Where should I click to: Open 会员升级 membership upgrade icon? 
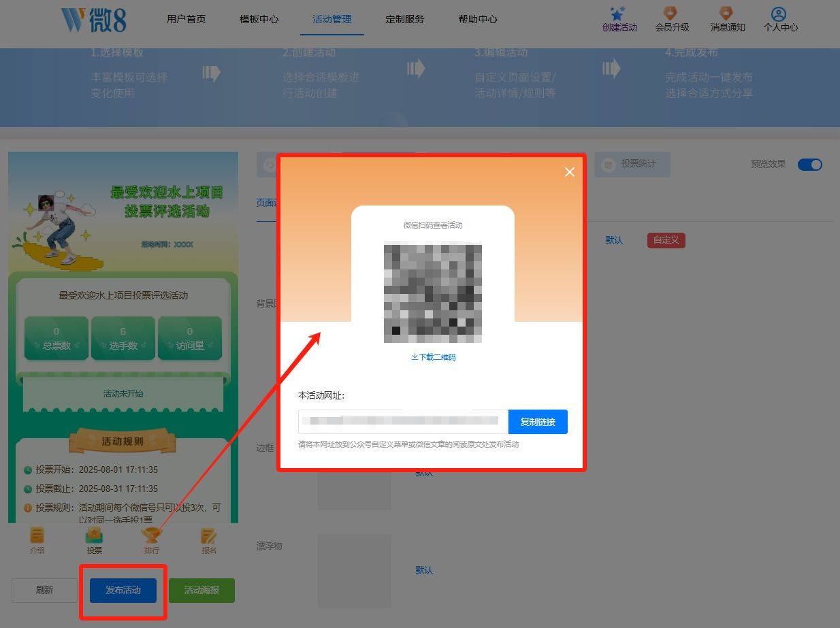pos(671,14)
